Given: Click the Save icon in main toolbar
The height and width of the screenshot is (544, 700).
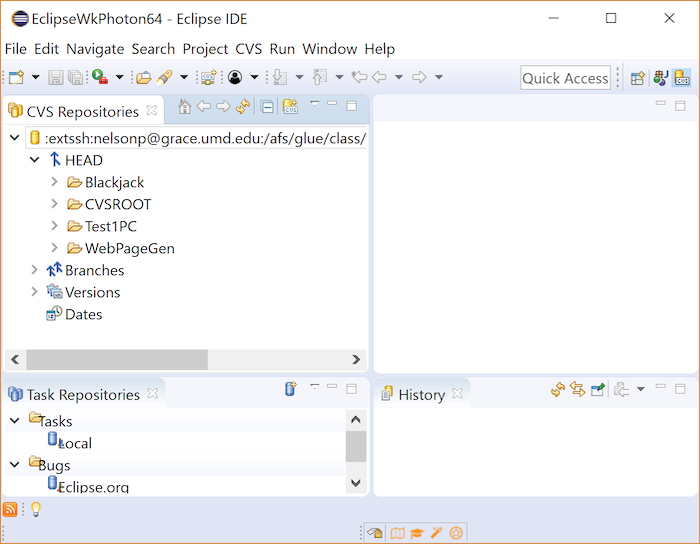Looking at the screenshot, I should tap(56, 78).
